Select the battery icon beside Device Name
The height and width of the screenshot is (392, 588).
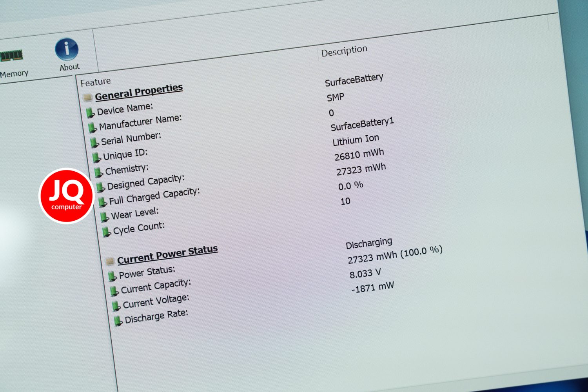tap(90, 113)
